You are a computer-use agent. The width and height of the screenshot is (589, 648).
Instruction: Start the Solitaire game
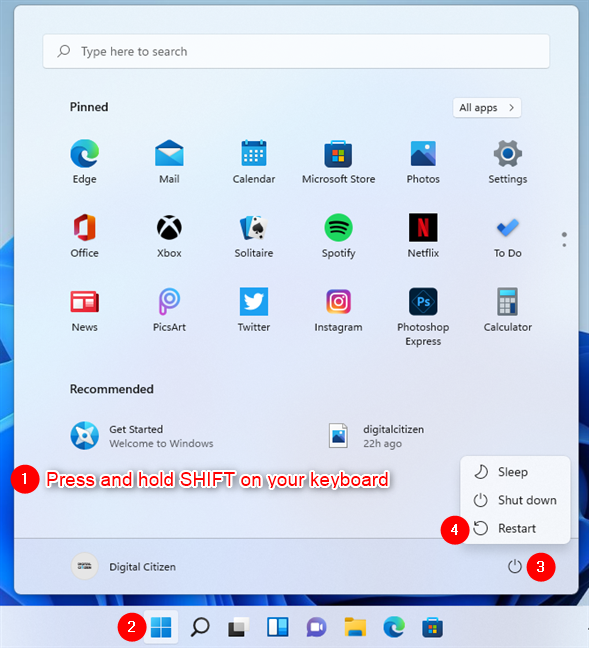[254, 236]
